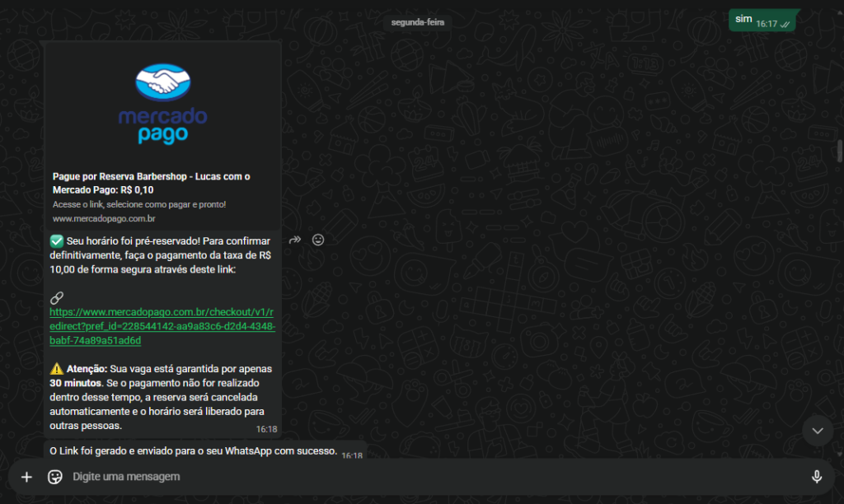This screenshot has width=844, height=504.
Task: Open the Mercado Pago link preview image
Action: coord(162,104)
